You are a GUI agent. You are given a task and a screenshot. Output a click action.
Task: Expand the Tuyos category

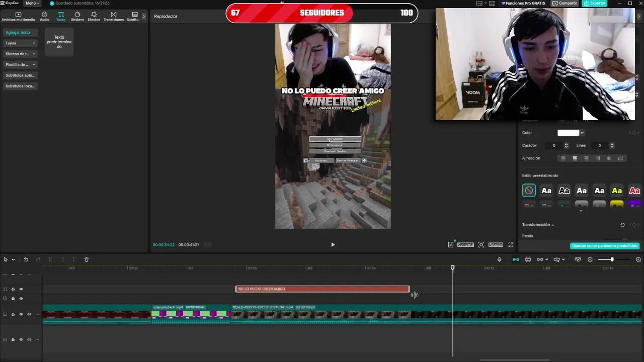(x=20, y=43)
